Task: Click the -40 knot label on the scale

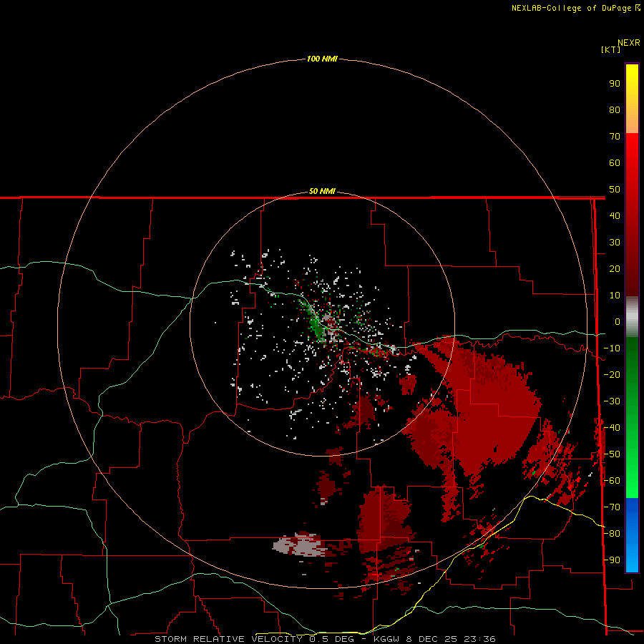Action: point(613,428)
